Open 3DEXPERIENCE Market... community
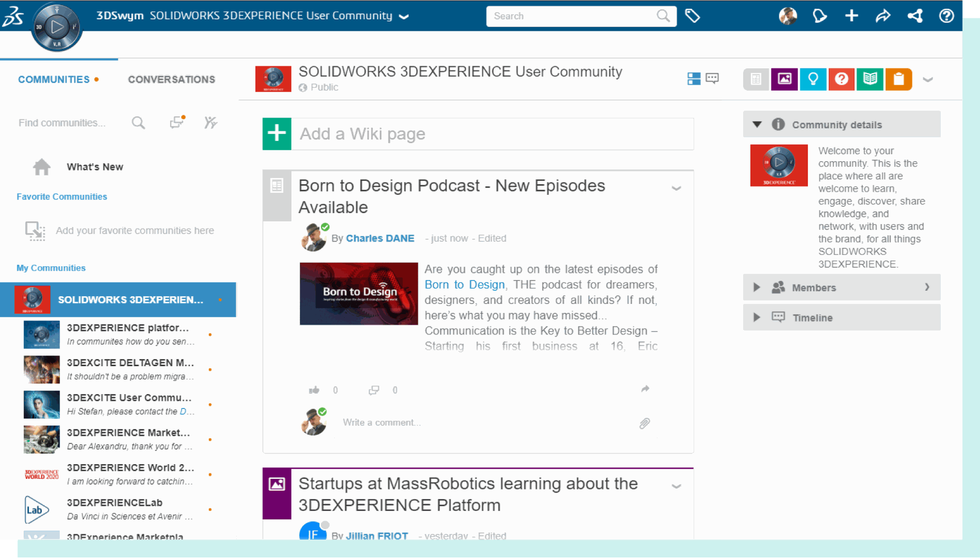This screenshot has height=560, width=980. (118, 439)
